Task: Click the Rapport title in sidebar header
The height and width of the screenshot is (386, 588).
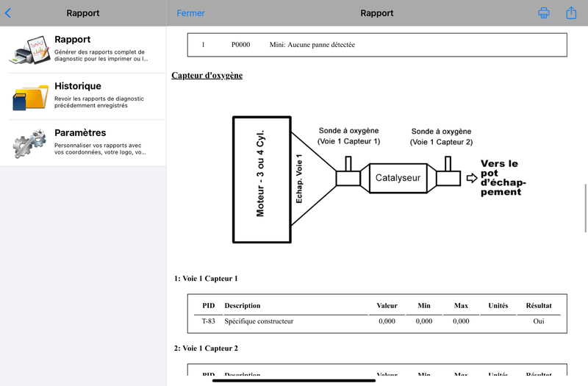Action: [83, 13]
